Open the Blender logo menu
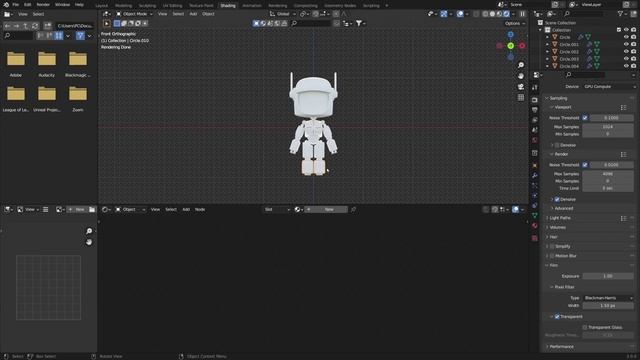640x360 pixels. (6, 4)
